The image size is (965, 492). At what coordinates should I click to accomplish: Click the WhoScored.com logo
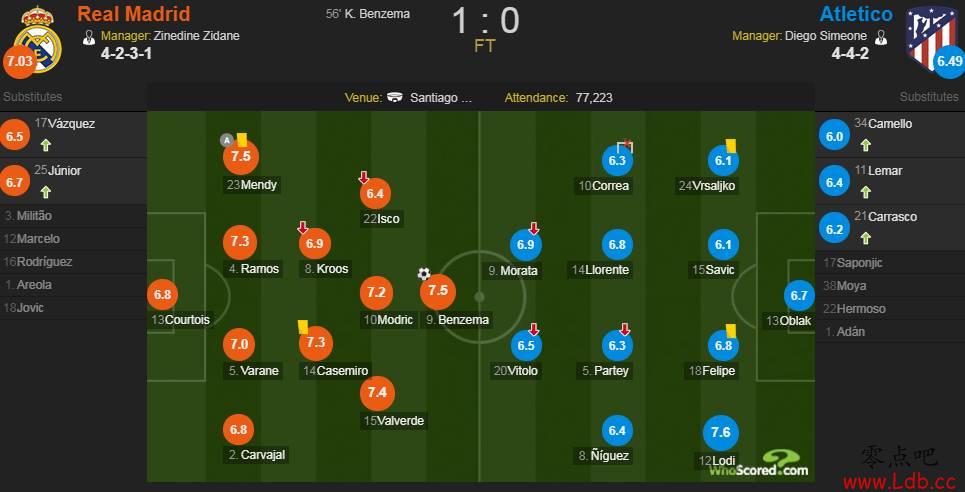pos(758,464)
